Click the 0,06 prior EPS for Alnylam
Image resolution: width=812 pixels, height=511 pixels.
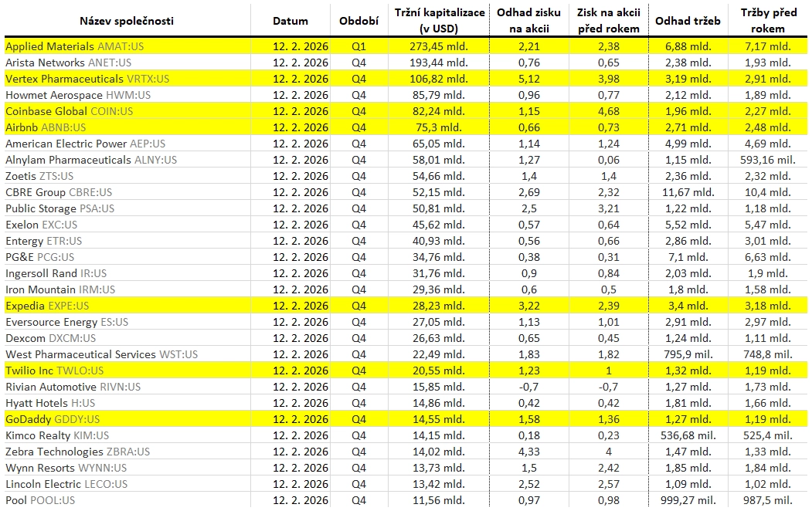click(609, 160)
